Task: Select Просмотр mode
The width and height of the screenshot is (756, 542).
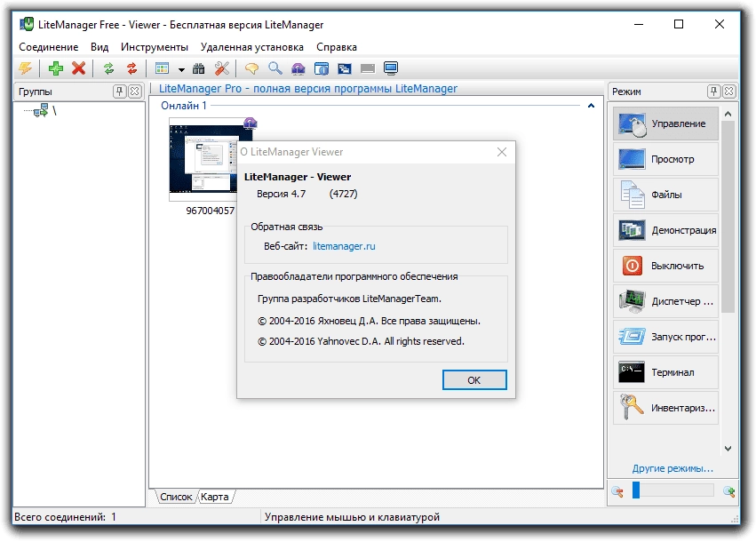Action: coord(666,159)
